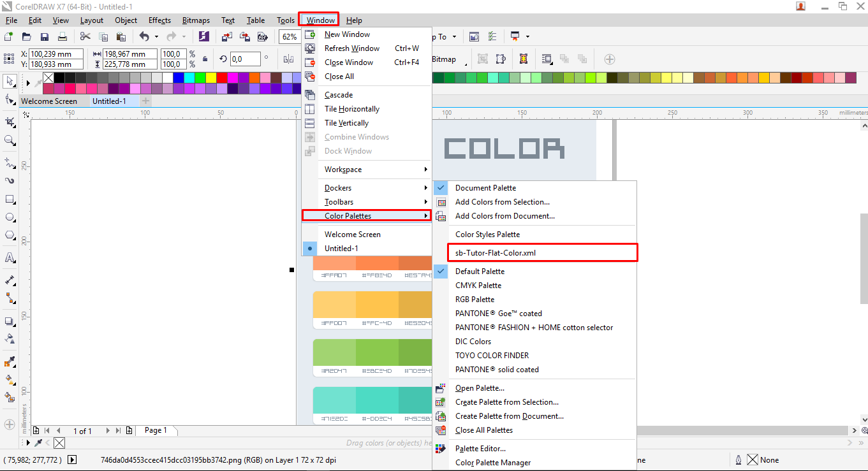
Task: Pick the yellow swatch in color palette
Action: click(x=210, y=77)
